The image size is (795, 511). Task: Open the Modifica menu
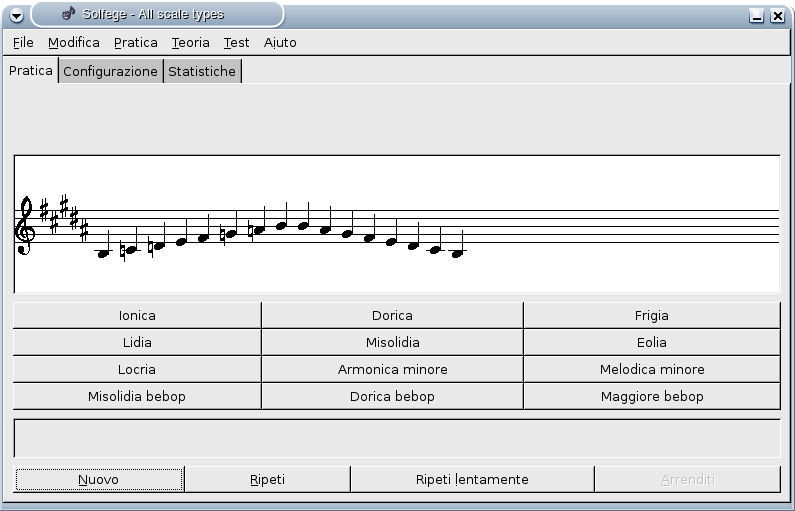pos(74,42)
